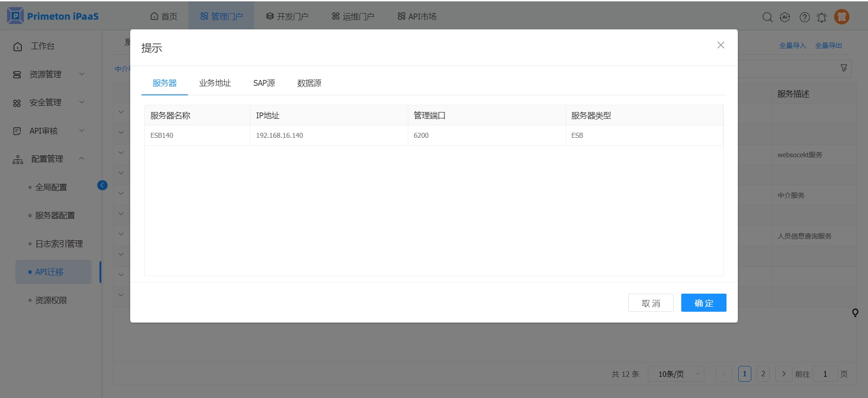868x398 pixels.
Task: Expand the 资源管理 sidebar menu
Action: coord(49,74)
